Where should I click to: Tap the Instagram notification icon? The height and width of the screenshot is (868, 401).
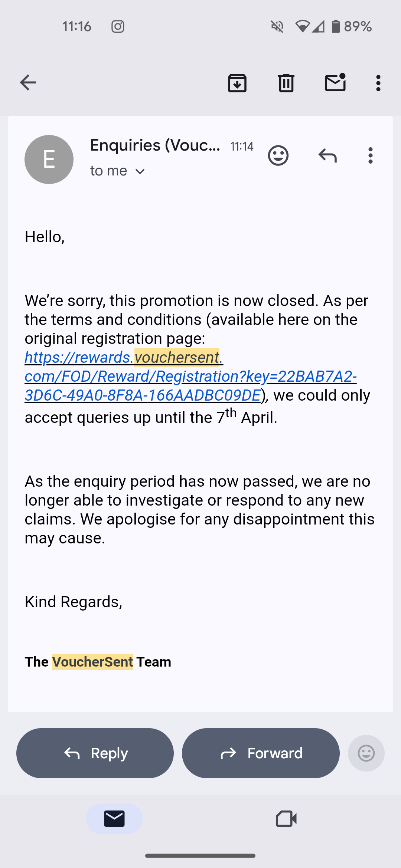(x=118, y=26)
